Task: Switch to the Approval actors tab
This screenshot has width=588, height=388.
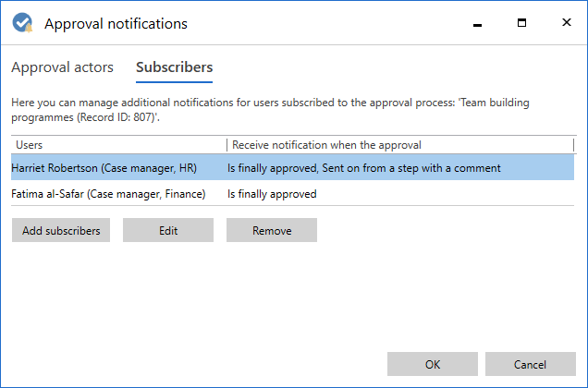Action: coord(62,67)
